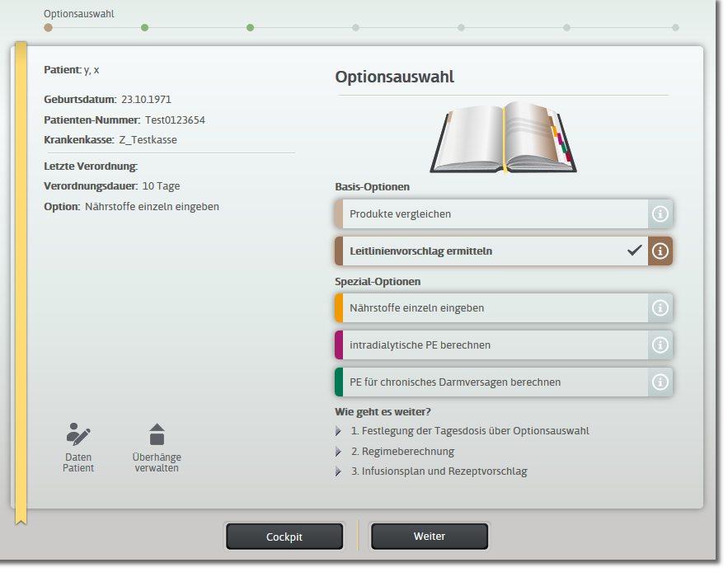Click fifth grey progress step dot
Viewport: 728px width, 572px height.
click(x=461, y=28)
